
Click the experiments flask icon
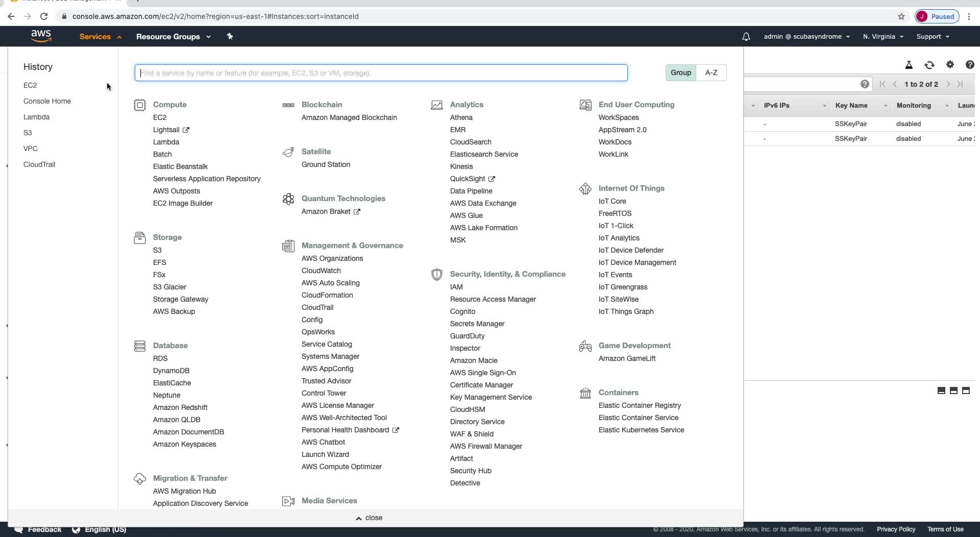click(909, 65)
